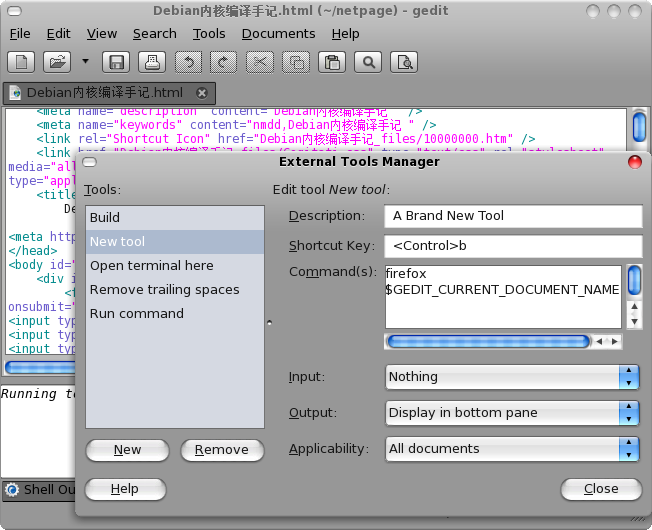This screenshot has width=652, height=530.
Task: Click the commands scroll right arrow
Action: pos(614,342)
